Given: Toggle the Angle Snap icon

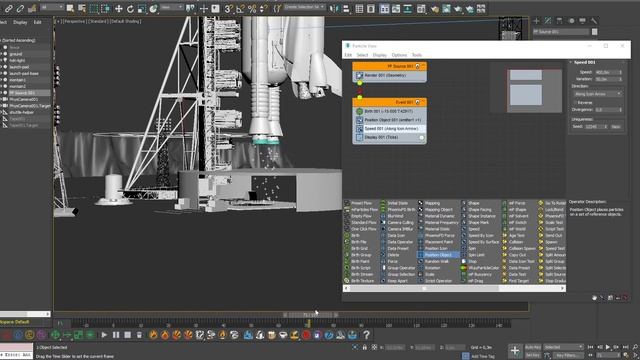Looking at the screenshot, I should tap(240, 9).
